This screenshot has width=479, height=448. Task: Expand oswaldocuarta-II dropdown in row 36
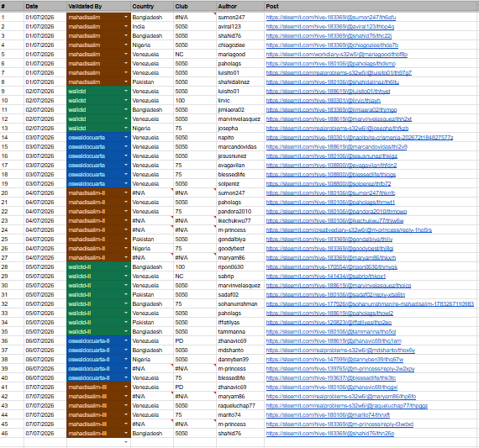tap(126, 340)
